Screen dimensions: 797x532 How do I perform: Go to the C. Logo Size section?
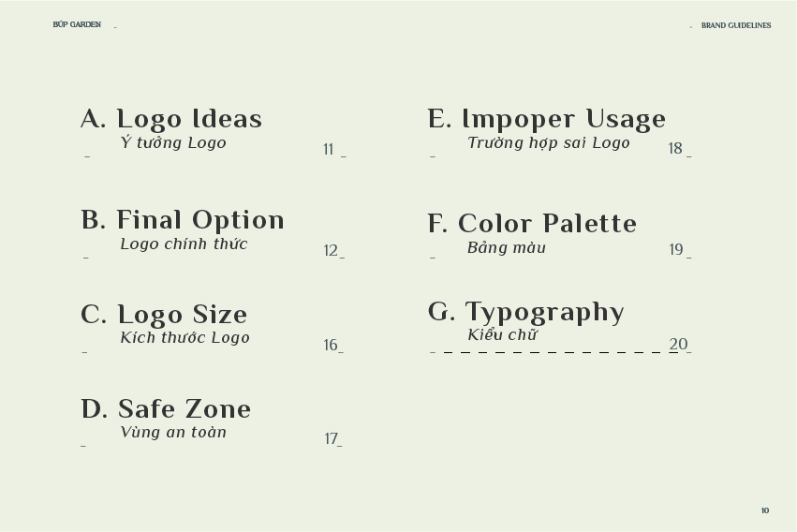(x=164, y=315)
